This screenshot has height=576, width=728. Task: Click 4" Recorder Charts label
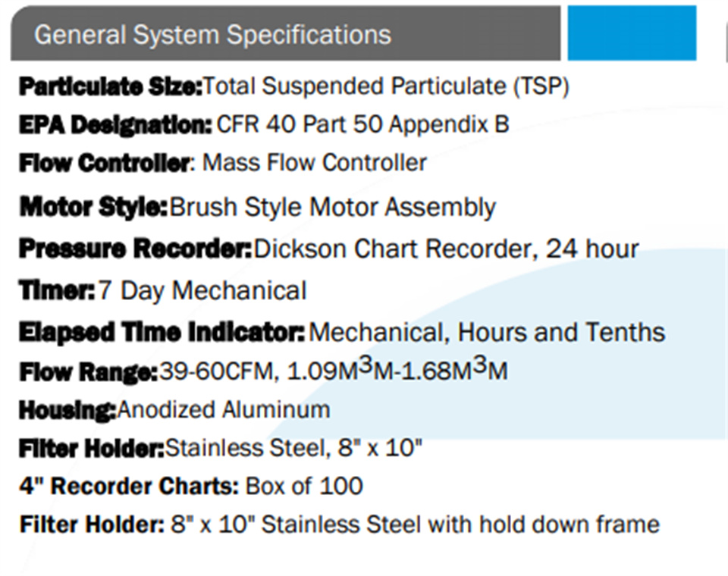point(129,487)
